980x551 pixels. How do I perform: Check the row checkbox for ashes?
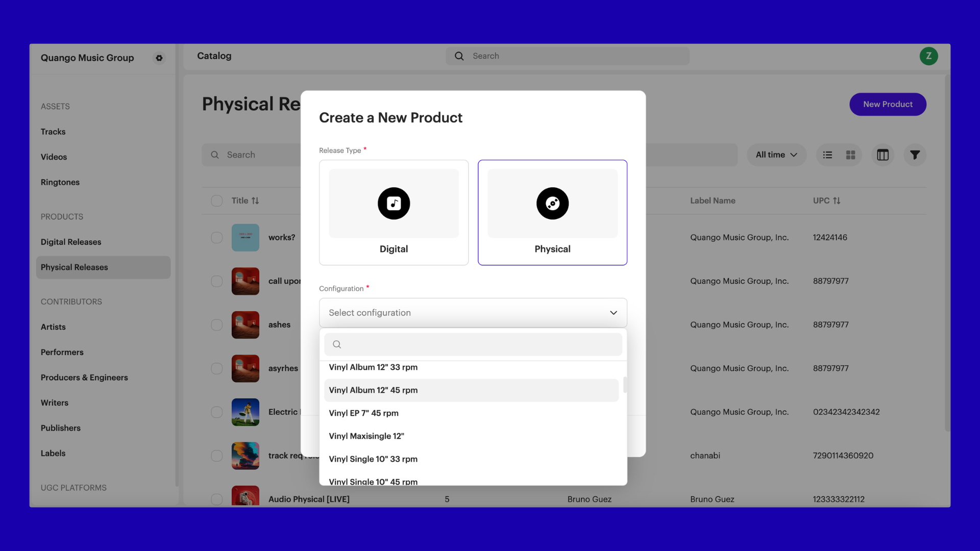(x=217, y=325)
